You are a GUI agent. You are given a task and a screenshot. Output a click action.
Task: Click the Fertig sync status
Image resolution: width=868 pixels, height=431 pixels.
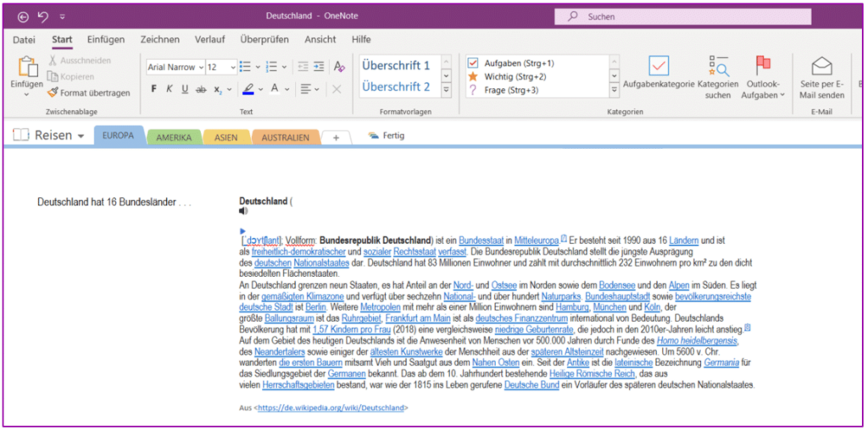point(387,135)
